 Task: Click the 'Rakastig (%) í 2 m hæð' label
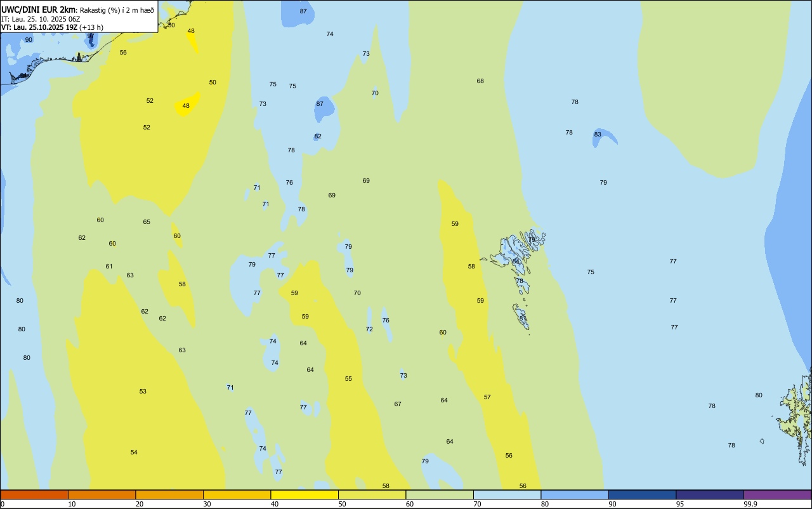pyautogui.click(x=117, y=10)
